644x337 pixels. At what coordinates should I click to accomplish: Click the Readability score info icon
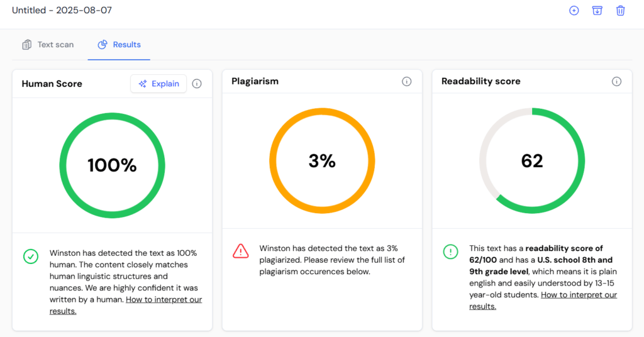pos(616,82)
